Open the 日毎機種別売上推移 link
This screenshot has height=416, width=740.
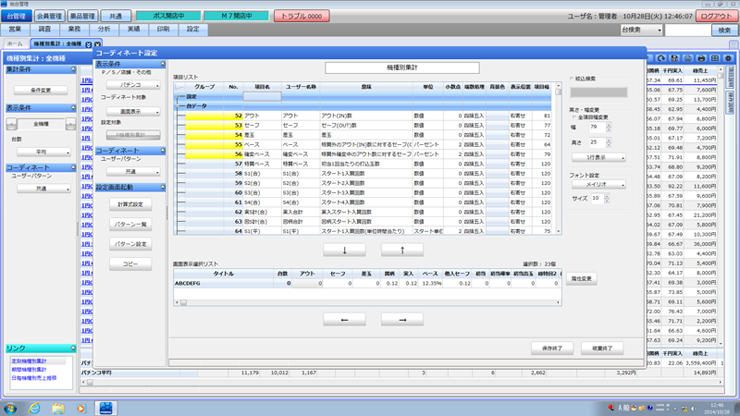click(x=34, y=378)
